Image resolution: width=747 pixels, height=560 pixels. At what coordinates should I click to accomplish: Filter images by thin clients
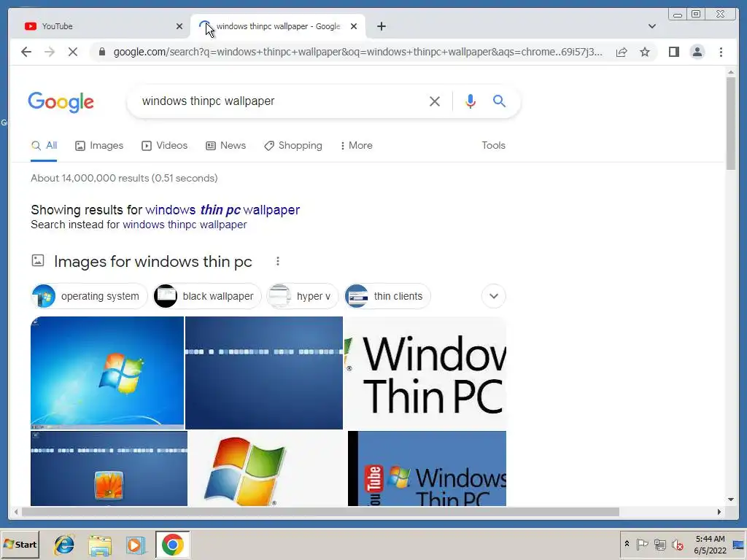point(387,296)
